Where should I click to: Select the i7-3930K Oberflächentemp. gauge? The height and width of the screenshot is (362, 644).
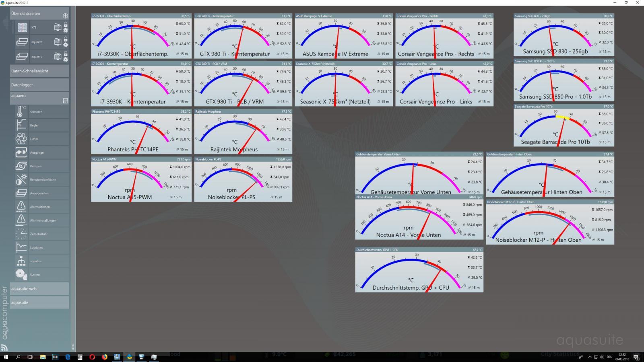[141, 36]
